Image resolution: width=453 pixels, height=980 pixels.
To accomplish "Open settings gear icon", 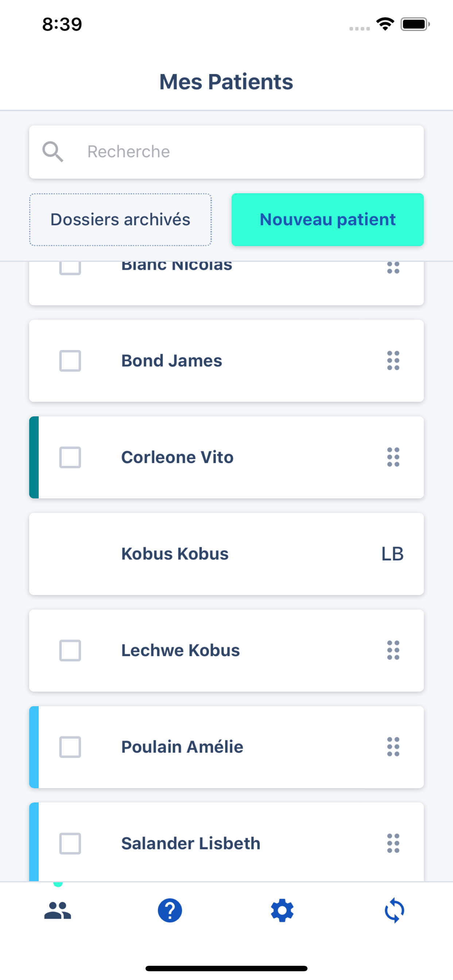I will (282, 910).
